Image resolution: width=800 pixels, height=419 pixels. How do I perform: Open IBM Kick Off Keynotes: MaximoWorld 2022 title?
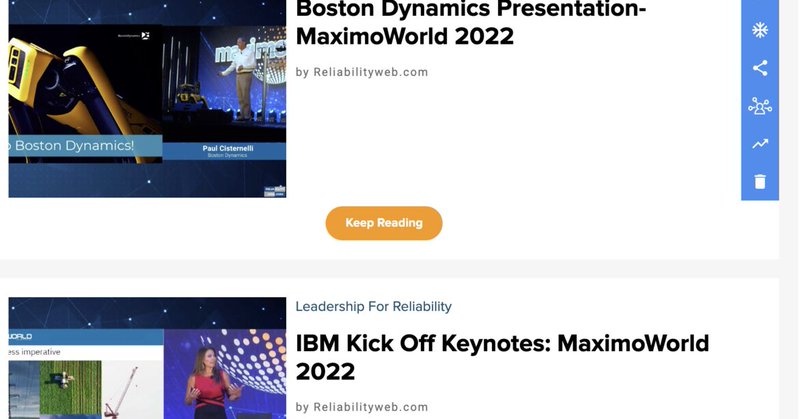pyautogui.click(x=502, y=357)
